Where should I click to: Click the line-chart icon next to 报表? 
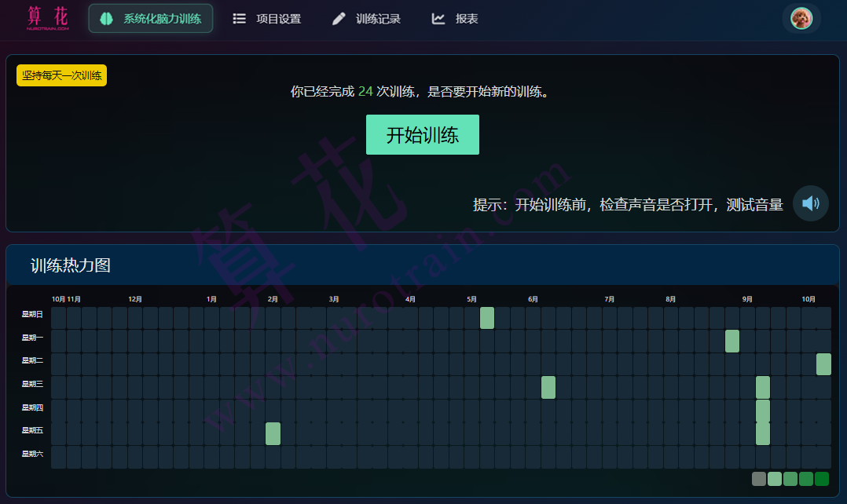pyautogui.click(x=438, y=17)
